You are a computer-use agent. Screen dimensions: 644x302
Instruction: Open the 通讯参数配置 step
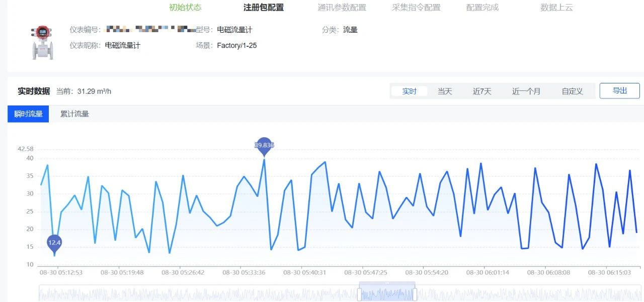(342, 8)
